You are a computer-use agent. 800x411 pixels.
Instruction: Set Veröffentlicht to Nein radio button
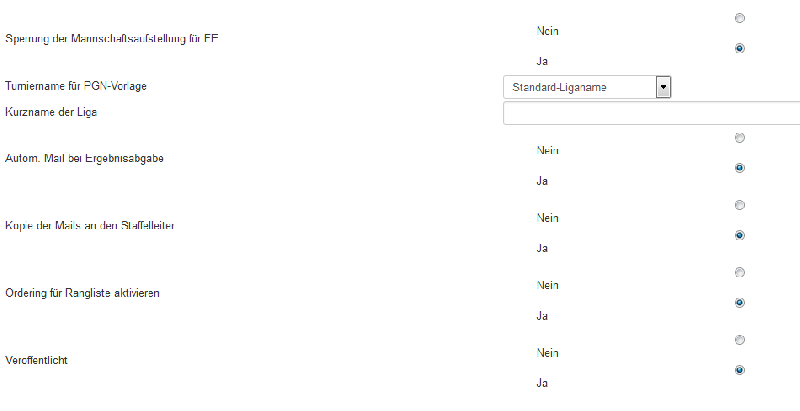pos(739,339)
